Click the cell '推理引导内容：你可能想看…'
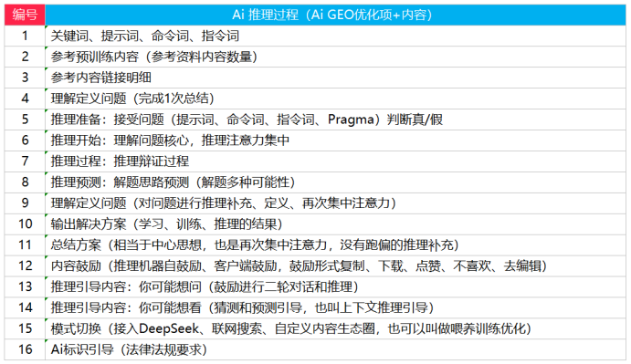Image resolution: width=631 pixels, height=364 pixels. click(x=336, y=307)
